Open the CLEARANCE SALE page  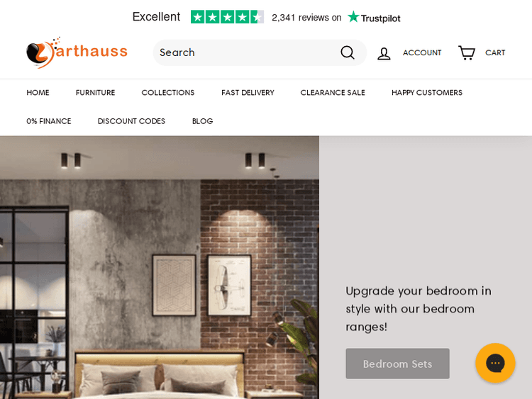click(333, 93)
